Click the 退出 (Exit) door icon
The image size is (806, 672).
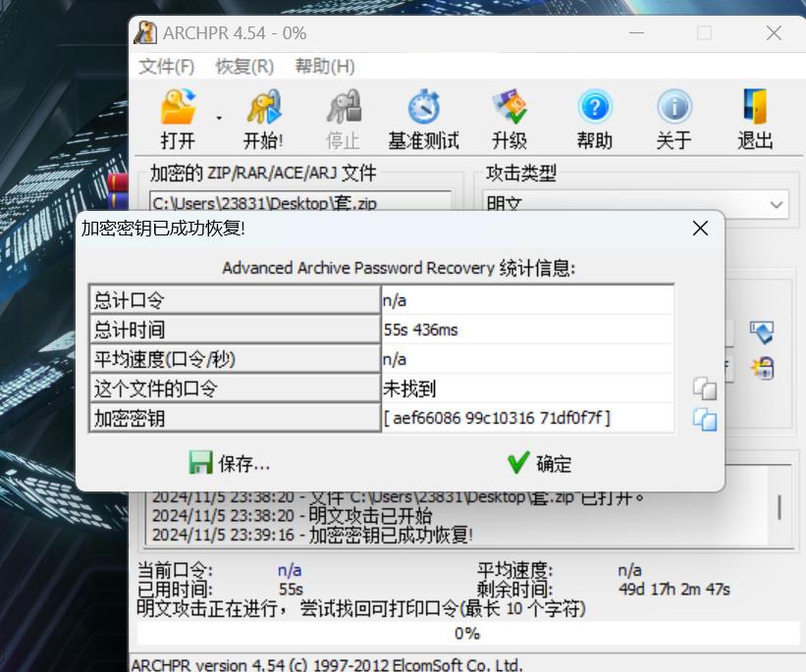pyautogui.click(x=755, y=119)
